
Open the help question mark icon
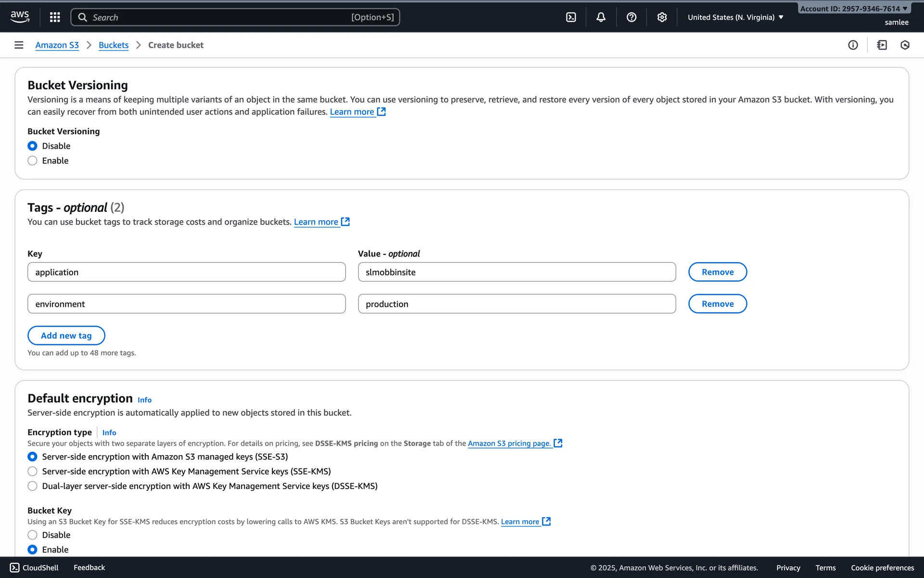tap(631, 17)
